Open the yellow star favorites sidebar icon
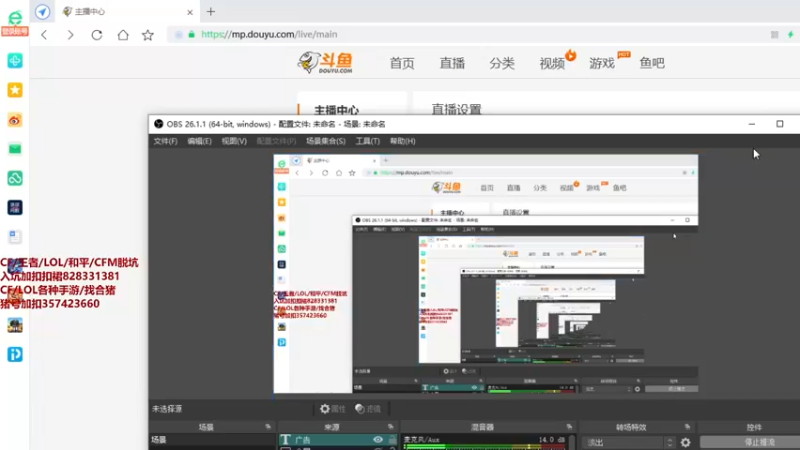This screenshot has width=800, height=450. [15, 90]
